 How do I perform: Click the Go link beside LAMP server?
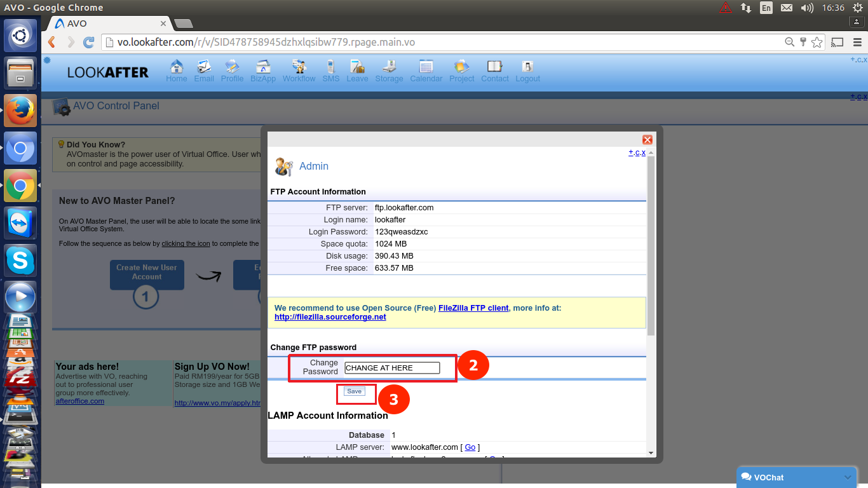[470, 447]
